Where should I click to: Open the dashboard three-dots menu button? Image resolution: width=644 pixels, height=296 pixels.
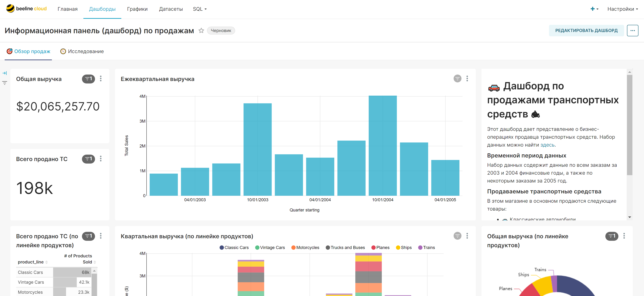pyautogui.click(x=633, y=30)
